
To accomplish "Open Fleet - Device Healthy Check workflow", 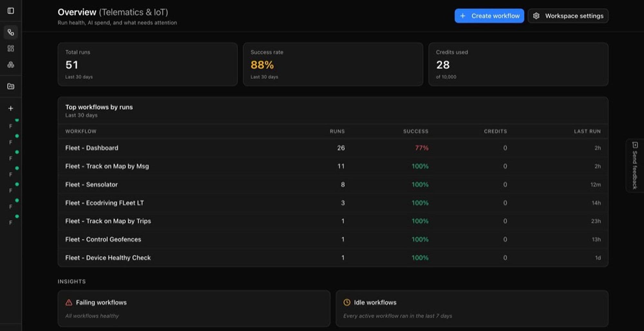I will (333, 258).
